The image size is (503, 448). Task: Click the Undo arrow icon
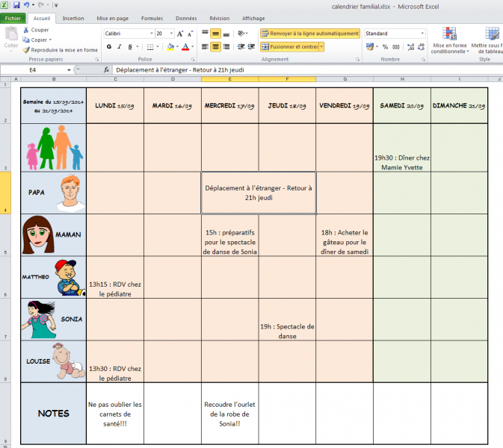(x=26, y=5)
